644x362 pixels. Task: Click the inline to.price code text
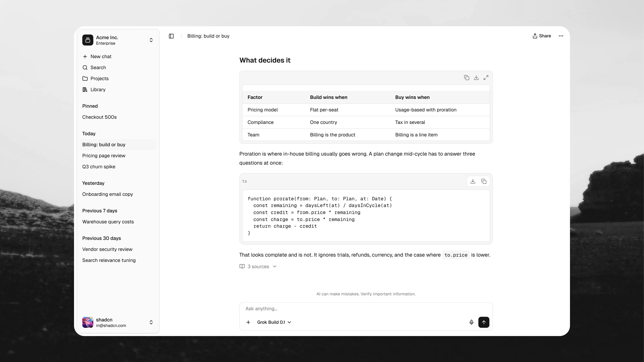[x=456, y=255]
